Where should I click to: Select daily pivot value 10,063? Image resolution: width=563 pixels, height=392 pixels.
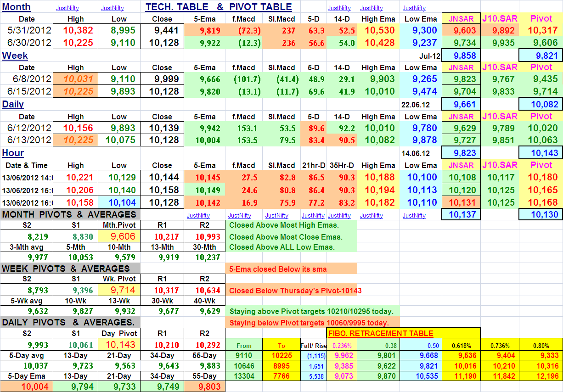click(541, 140)
